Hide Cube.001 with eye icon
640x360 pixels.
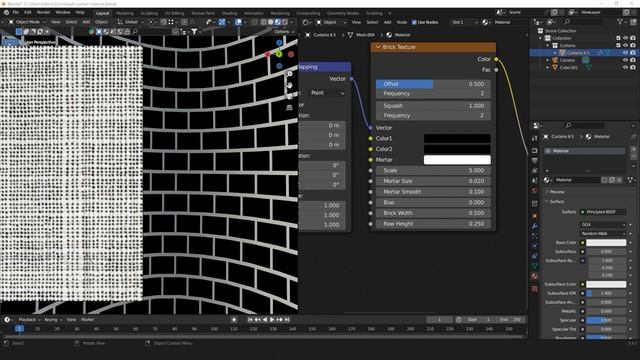point(625,67)
